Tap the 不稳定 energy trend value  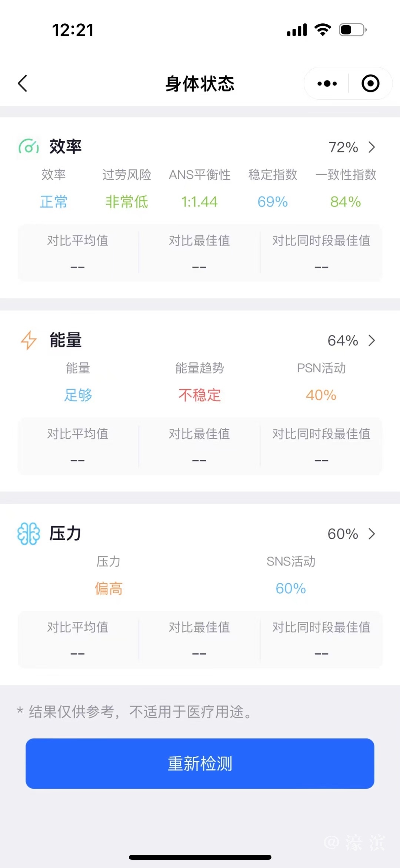tap(200, 395)
